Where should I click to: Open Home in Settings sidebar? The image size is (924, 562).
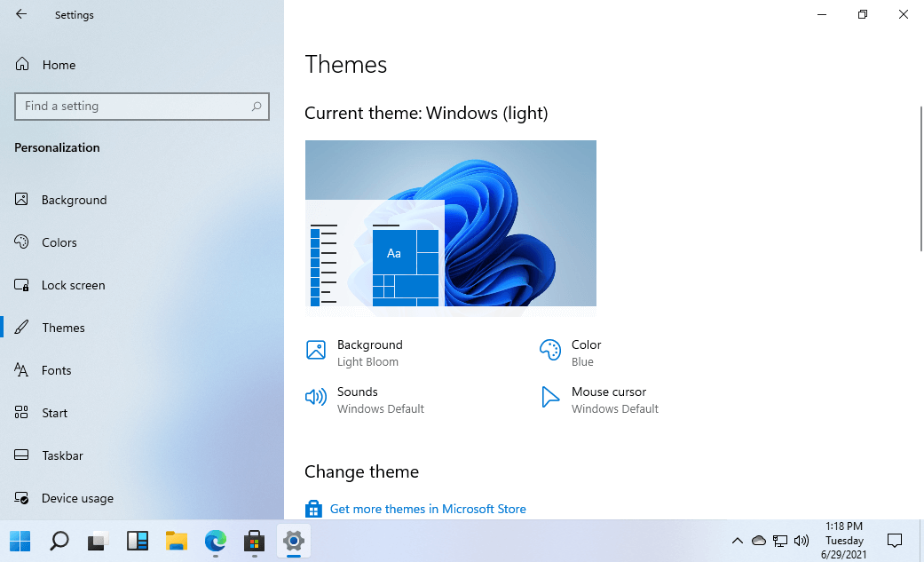45,64
